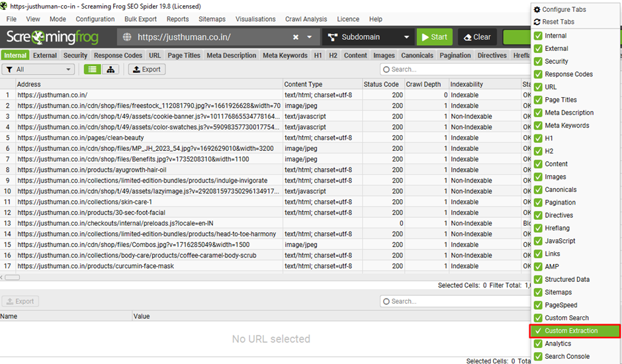Image resolution: width=622 pixels, height=364 pixels.
Task: Select the ayugrowth-hair-oil product URL
Action: [x=91, y=170]
